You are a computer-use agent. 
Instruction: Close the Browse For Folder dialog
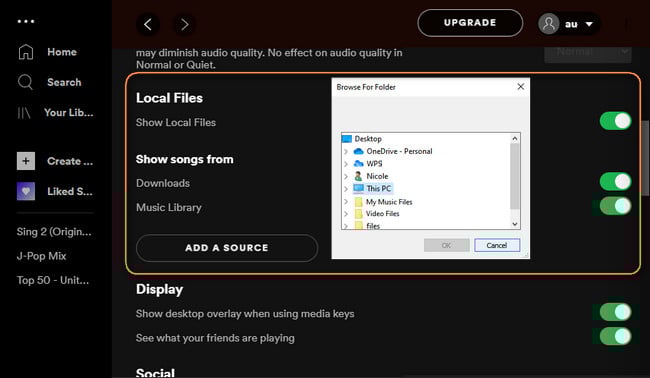(521, 87)
